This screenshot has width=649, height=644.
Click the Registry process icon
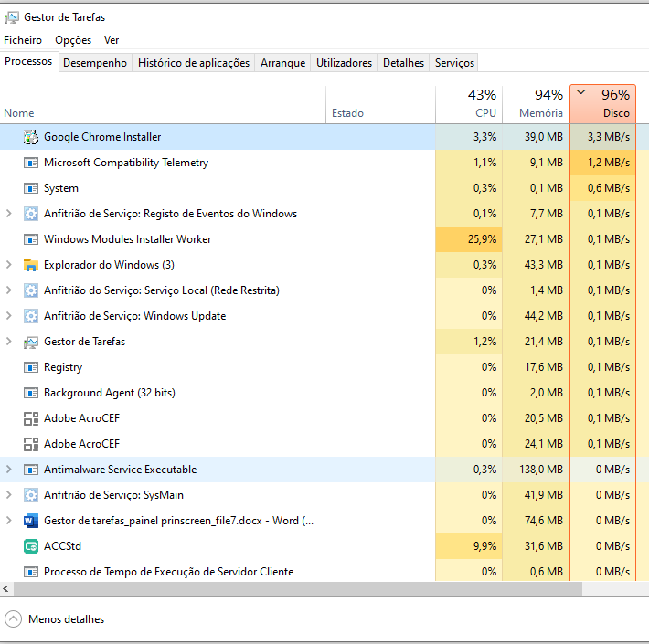[x=31, y=367]
